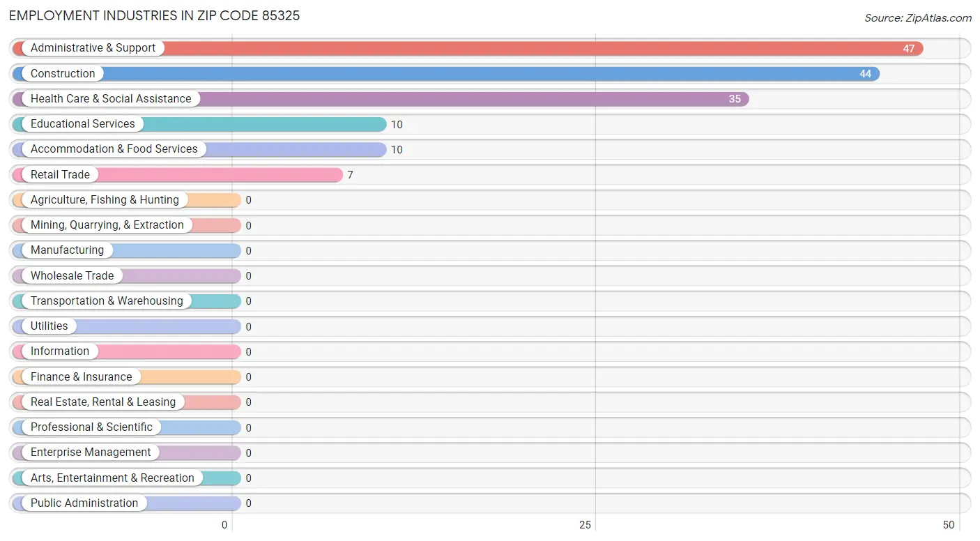
Task: Select the Wholesale Trade label
Action: click(x=72, y=275)
